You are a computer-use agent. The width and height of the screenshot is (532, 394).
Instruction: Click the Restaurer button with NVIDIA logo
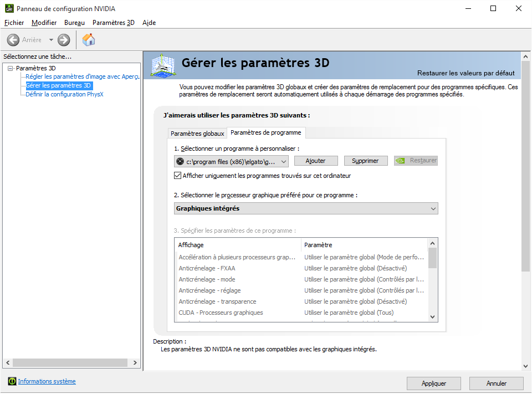[x=416, y=161]
